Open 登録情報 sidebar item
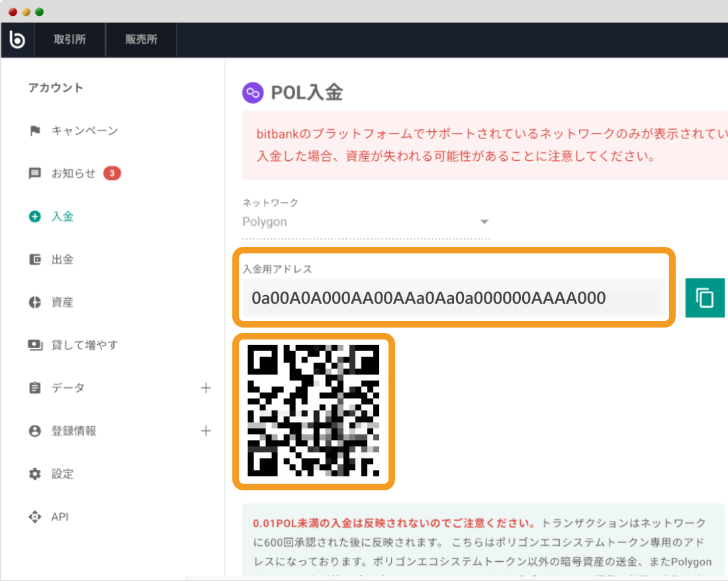This screenshot has width=728, height=581. 73,431
